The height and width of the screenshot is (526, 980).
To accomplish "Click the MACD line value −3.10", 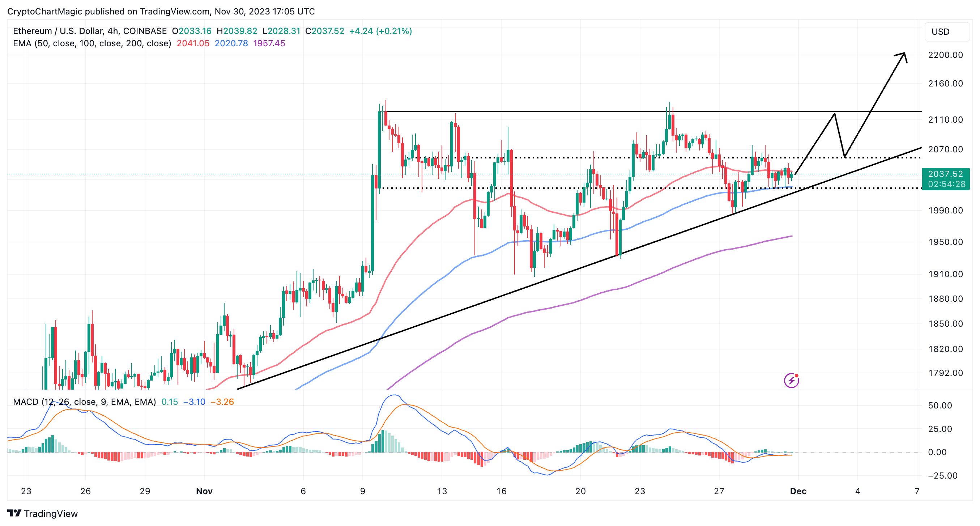I will click(x=194, y=402).
